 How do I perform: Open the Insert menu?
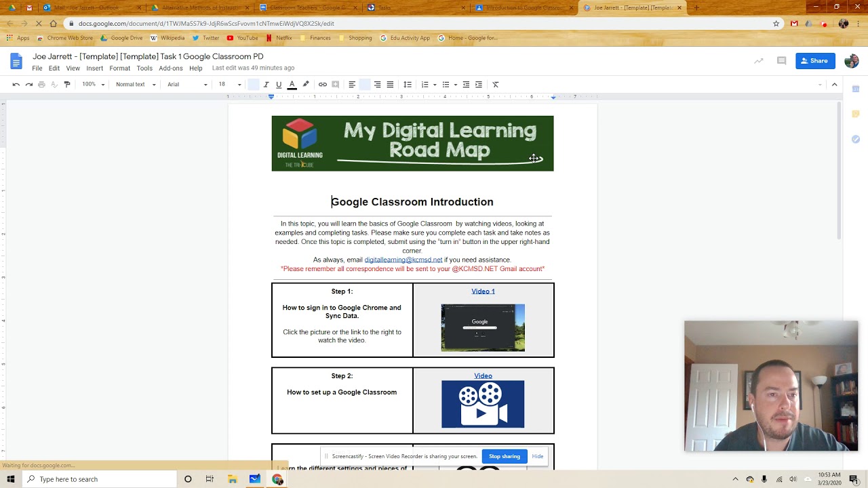[95, 68]
